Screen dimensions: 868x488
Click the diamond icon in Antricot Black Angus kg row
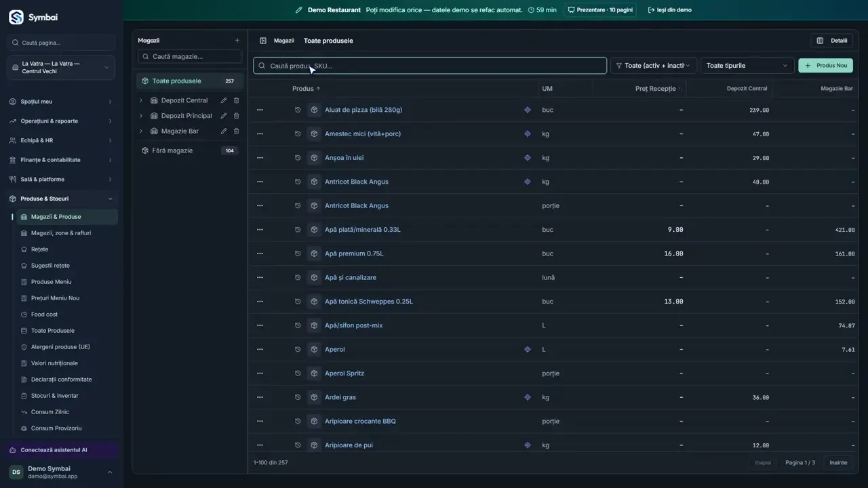coord(528,182)
